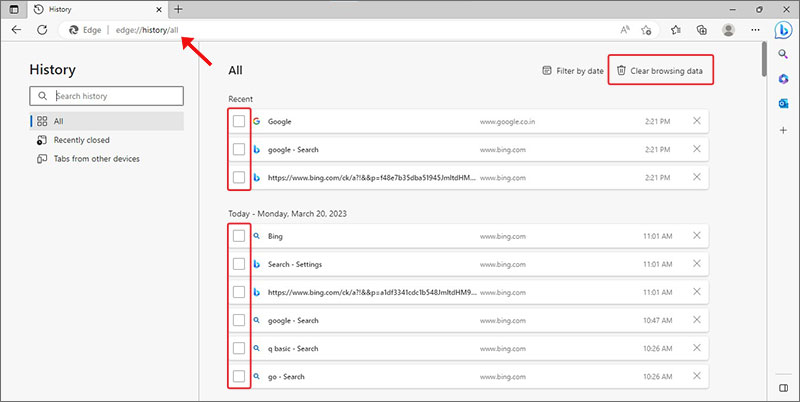This screenshot has width=800, height=402.
Task: Add this page to favorites star icon
Action: (x=649, y=30)
